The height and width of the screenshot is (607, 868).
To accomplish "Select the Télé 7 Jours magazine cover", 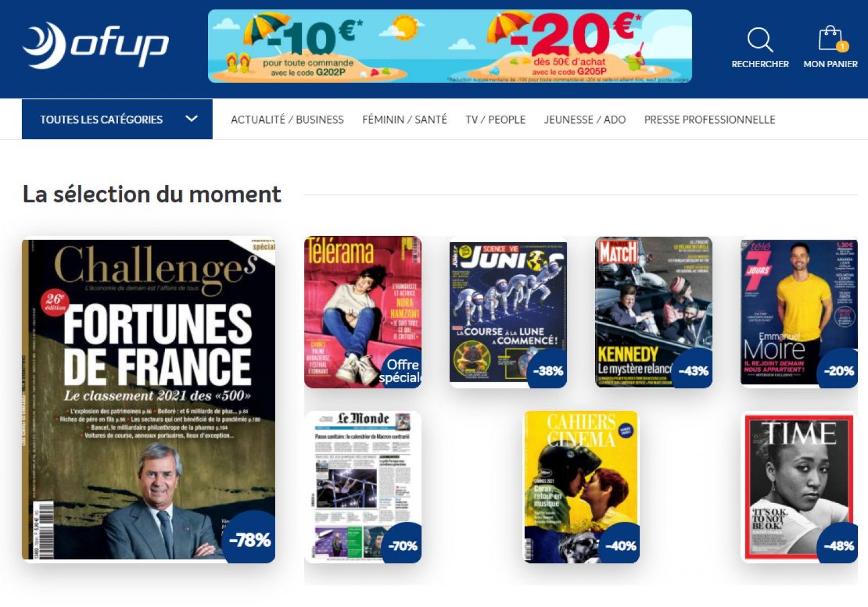I will 799,312.
